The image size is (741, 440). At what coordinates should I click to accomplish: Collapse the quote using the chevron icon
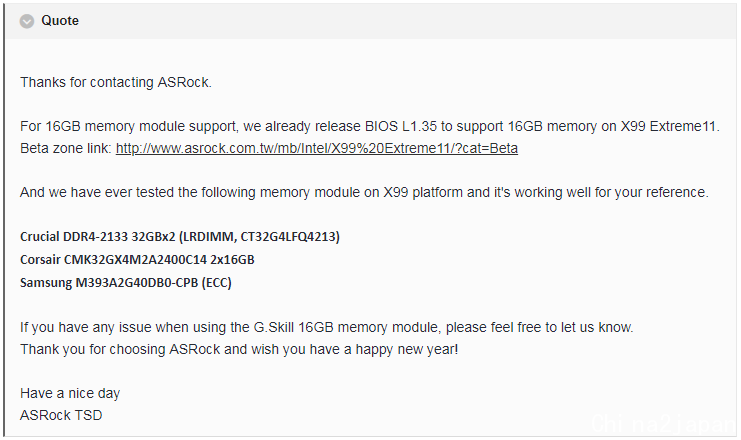point(27,21)
